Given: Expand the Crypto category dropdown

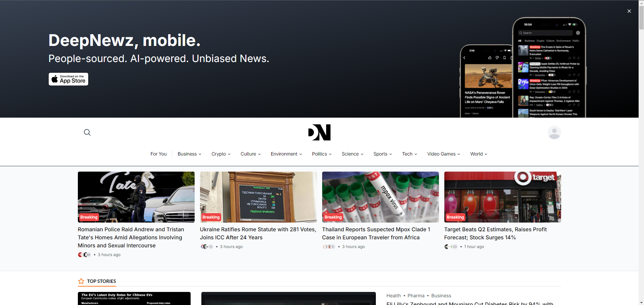Looking at the screenshot, I should click(x=221, y=154).
